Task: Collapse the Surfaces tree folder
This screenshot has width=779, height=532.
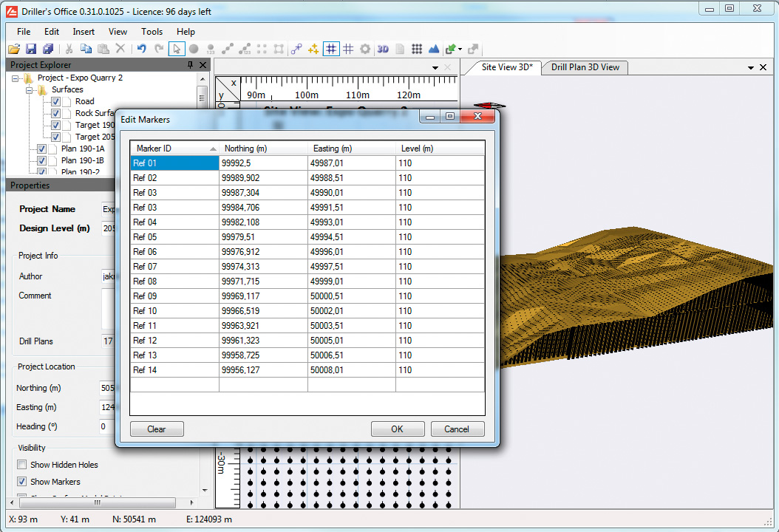Action: pyautogui.click(x=30, y=89)
